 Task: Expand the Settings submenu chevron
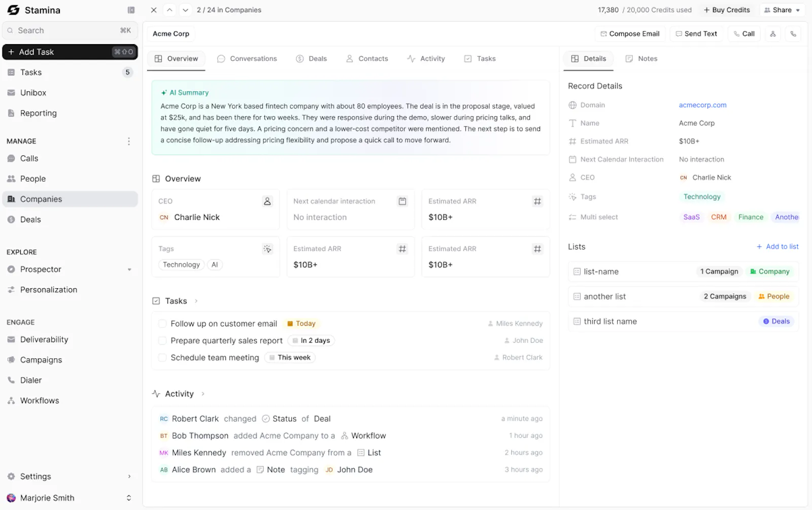point(129,477)
